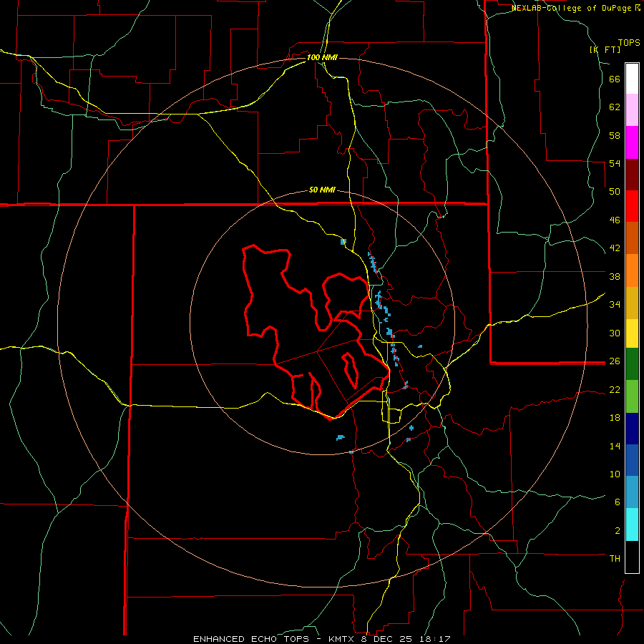Select the bright orange legend swatch
This screenshot has width=644, height=644.
pos(632,270)
